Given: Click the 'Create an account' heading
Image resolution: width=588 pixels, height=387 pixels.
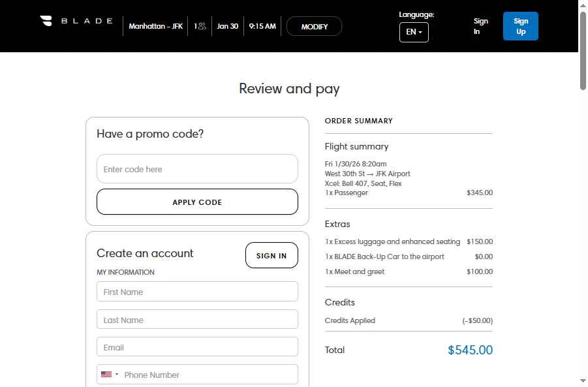Looking at the screenshot, I should (145, 253).
